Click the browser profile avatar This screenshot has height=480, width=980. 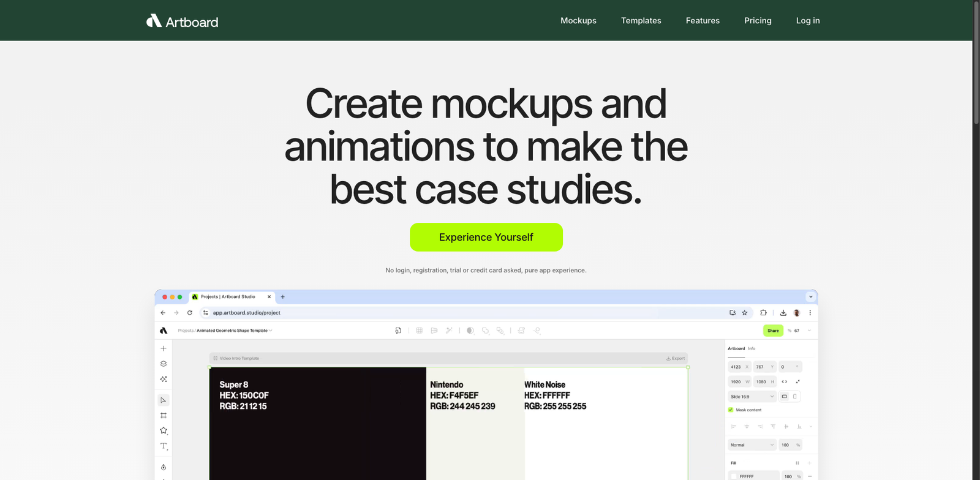coord(797,312)
